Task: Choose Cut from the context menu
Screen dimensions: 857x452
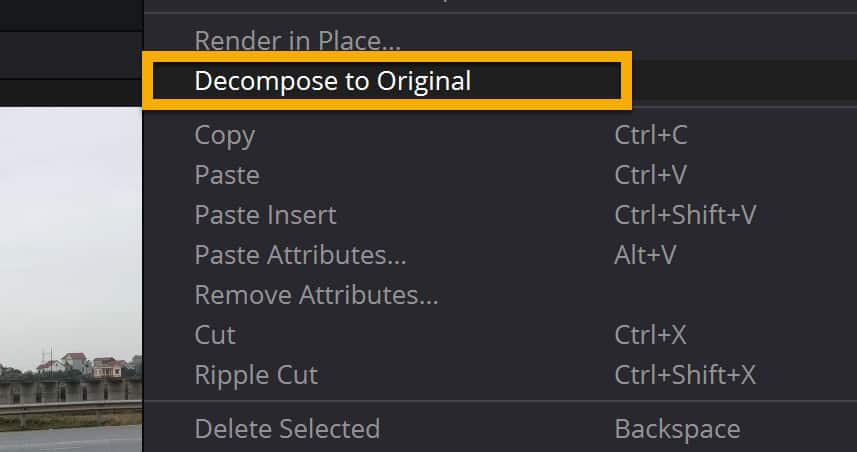Action: click(x=215, y=334)
